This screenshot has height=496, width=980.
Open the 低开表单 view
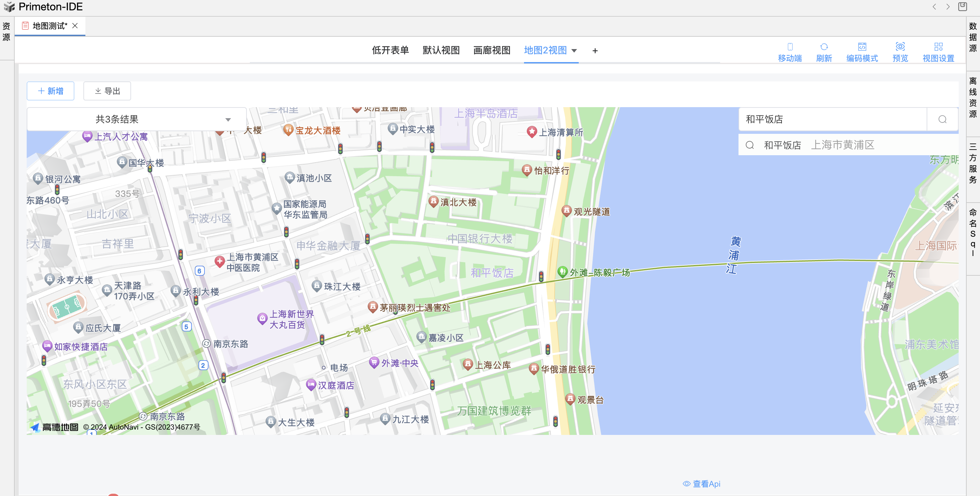(390, 50)
